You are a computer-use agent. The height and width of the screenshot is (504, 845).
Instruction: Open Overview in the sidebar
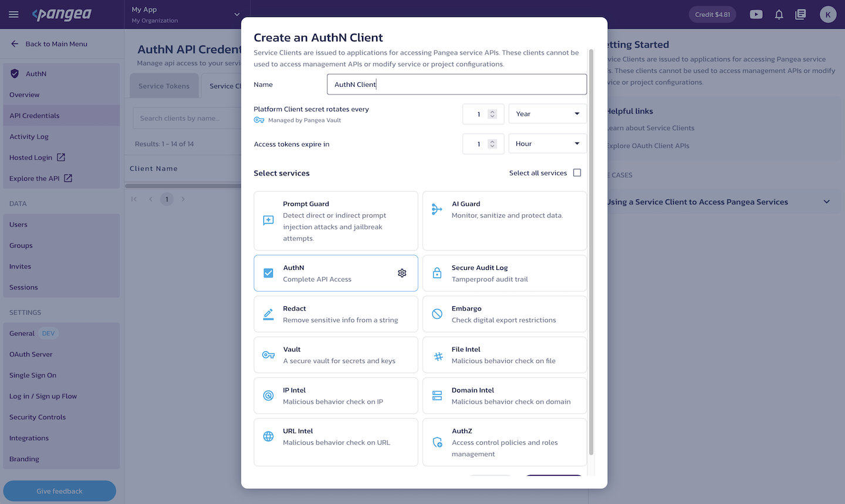pos(61,94)
